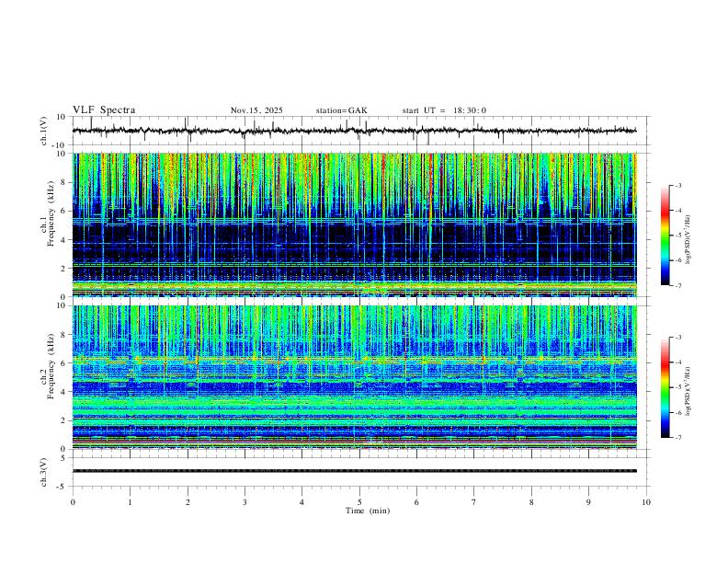
Task: Click the ch.1 "Frequency (kHz)" axis title
Action: pos(51,213)
